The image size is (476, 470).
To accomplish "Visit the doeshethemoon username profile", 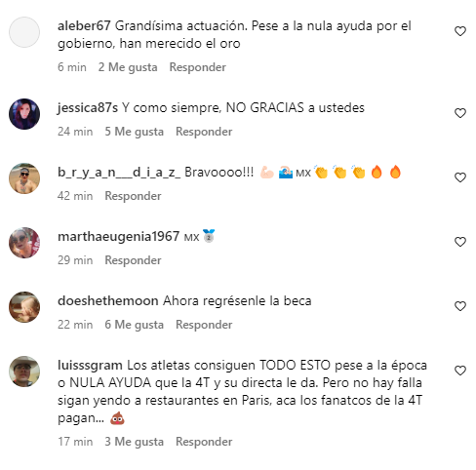I will tap(108, 301).
